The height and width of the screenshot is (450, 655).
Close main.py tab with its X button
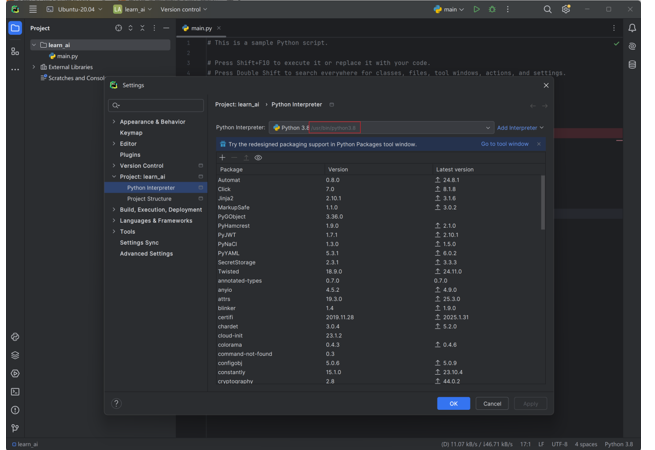pyautogui.click(x=218, y=28)
